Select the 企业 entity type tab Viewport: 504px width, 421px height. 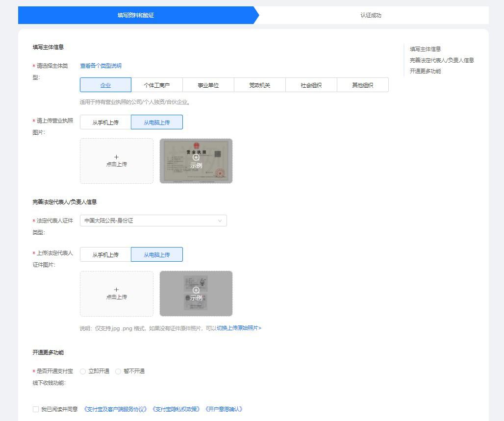pyautogui.click(x=105, y=84)
